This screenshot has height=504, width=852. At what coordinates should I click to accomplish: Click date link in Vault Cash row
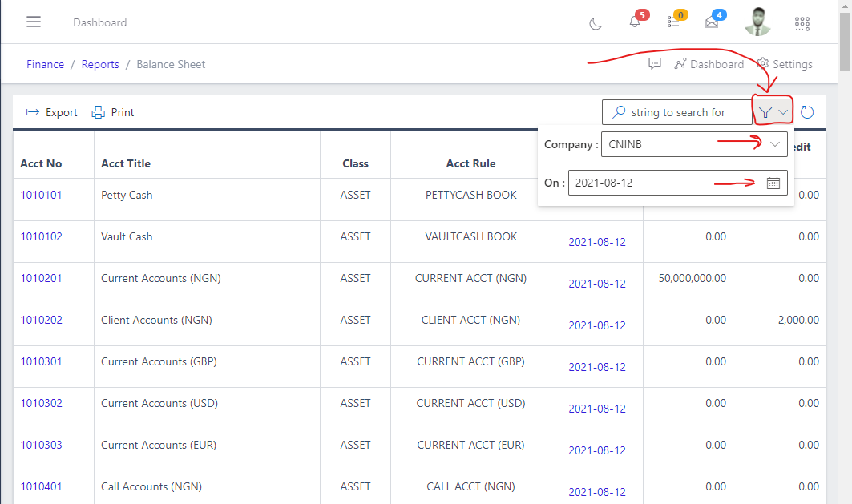tap(597, 242)
